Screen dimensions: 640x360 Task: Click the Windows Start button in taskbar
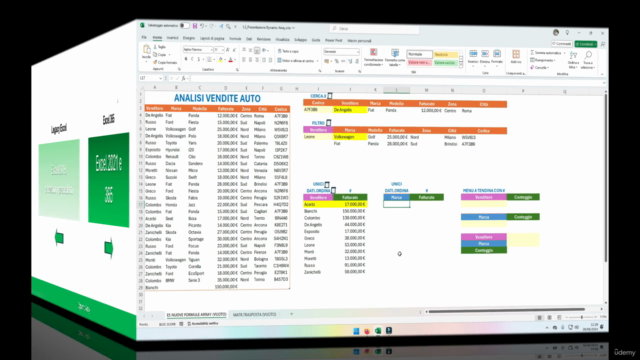(356, 331)
